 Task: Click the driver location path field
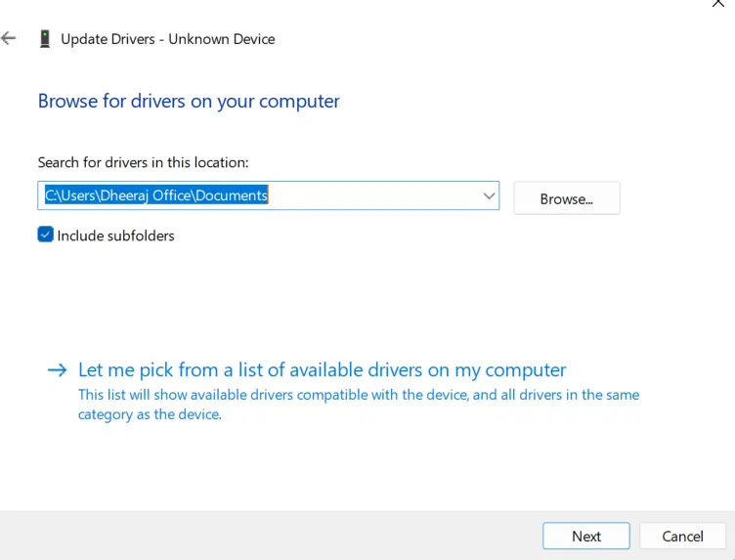268,195
